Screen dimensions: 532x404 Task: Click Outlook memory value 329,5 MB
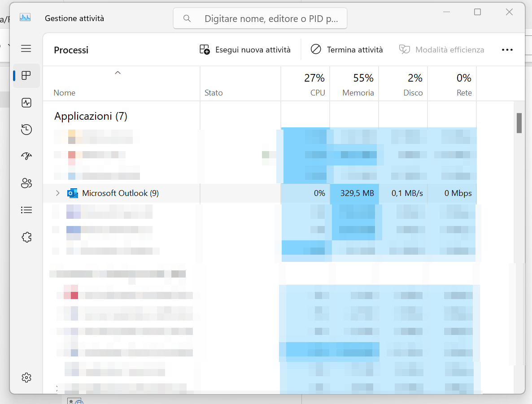click(x=357, y=193)
